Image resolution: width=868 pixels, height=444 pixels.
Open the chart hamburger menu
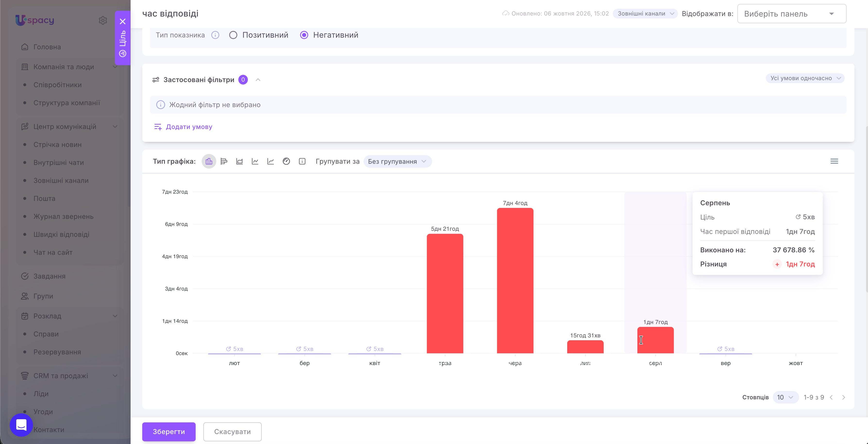[834, 161]
